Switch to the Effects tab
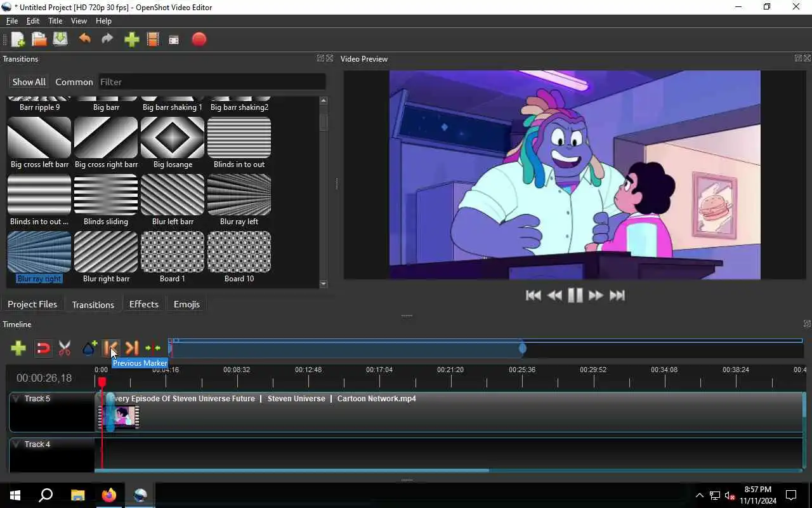 (x=144, y=304)
